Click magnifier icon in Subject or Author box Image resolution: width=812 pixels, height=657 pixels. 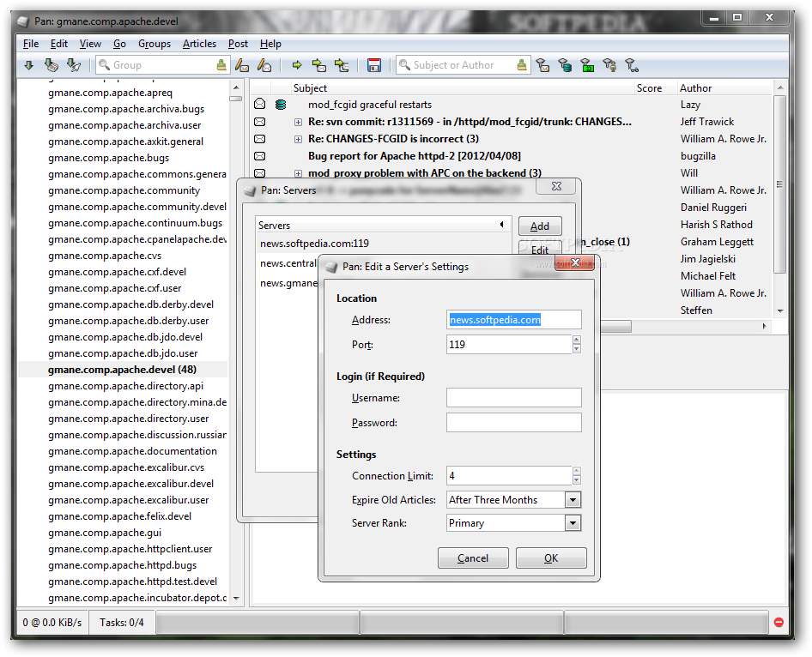pyautogui.click(x=404, y=64)
